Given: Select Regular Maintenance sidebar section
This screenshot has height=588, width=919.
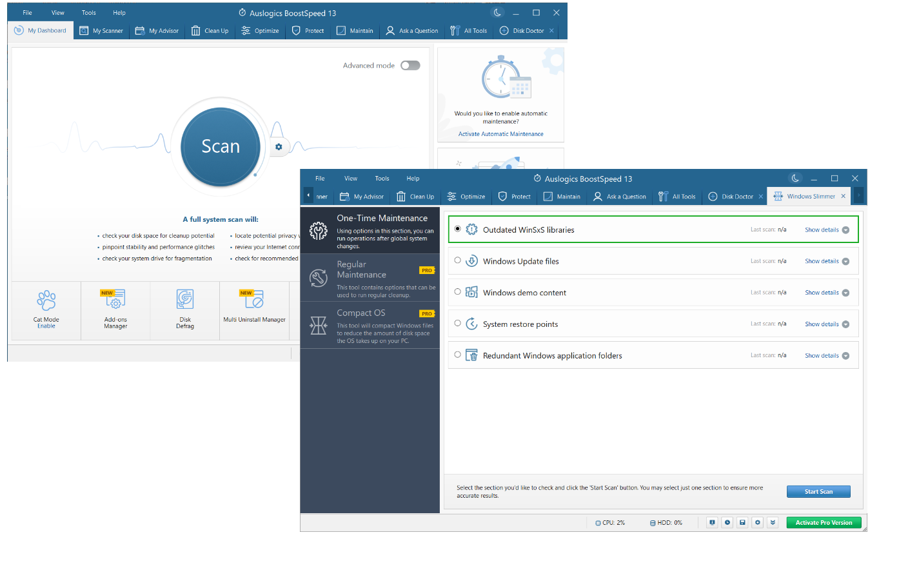Looking at the screenshot, I should coord(370,278).
